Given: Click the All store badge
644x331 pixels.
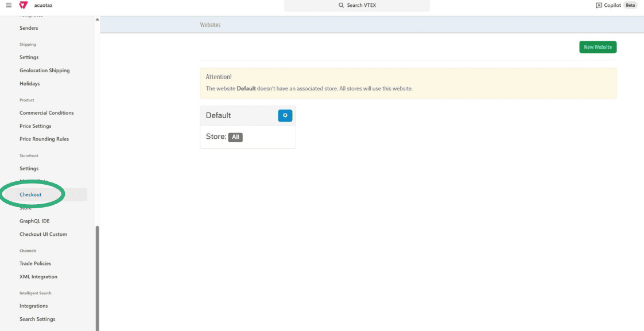Looking at the screenshot, I should pos(235,137).
